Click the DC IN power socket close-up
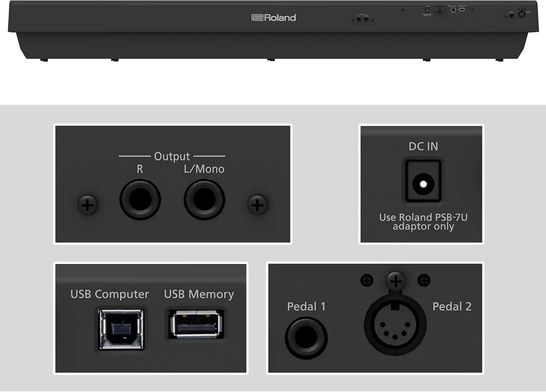Screen dimensions: 546x392 tap(423, 180)
